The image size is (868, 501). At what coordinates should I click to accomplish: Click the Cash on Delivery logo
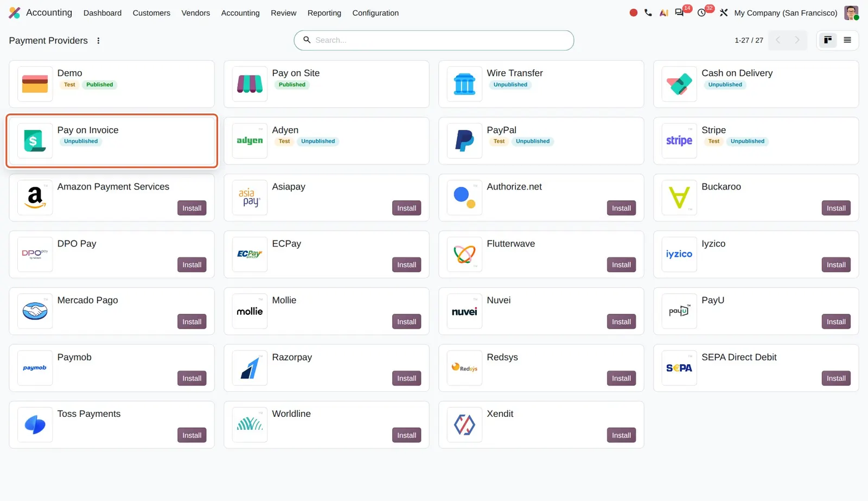click(679, 84)
